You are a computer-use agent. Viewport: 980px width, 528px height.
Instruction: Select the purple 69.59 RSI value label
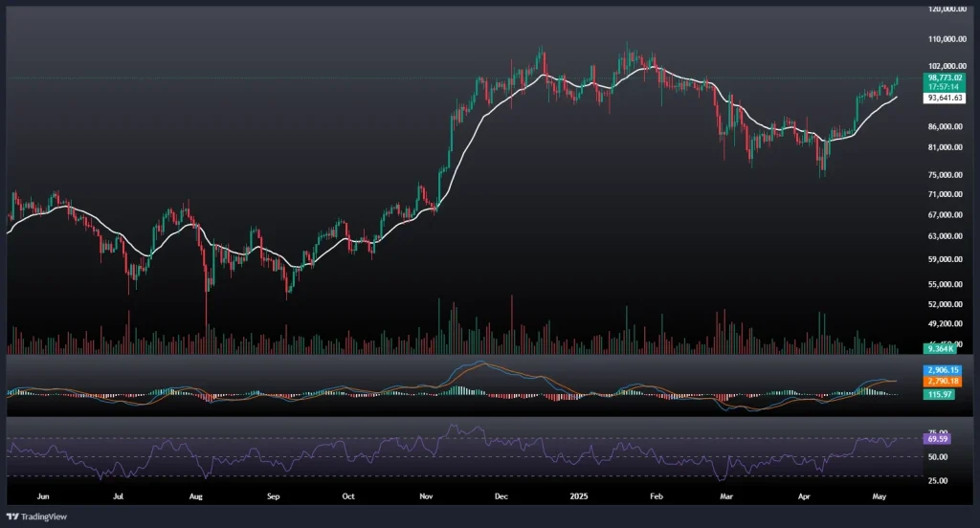[938, 438]
